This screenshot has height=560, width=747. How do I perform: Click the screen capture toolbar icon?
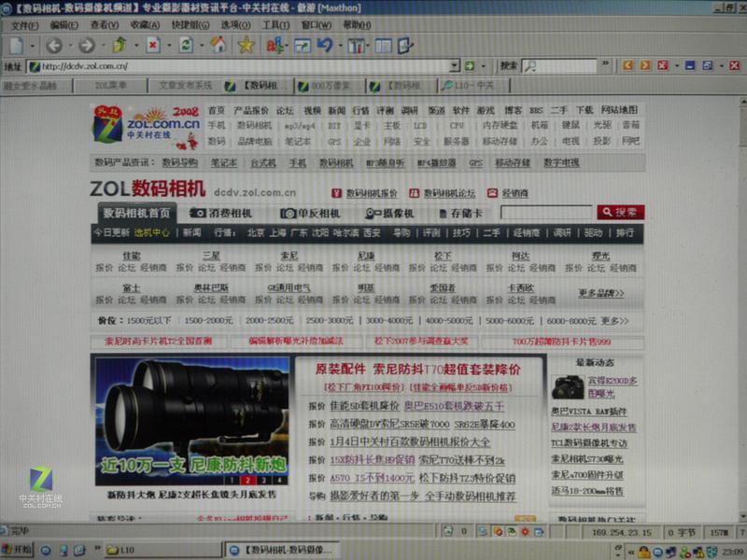pyautogui.click(x=303, y=46)
